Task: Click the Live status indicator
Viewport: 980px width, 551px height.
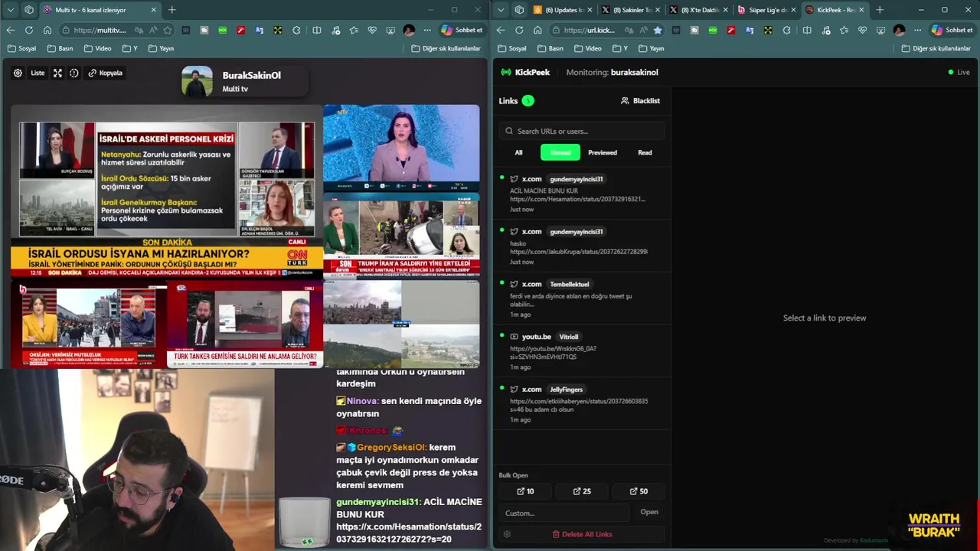Action: pyautogui.click(x=959, y=72)
